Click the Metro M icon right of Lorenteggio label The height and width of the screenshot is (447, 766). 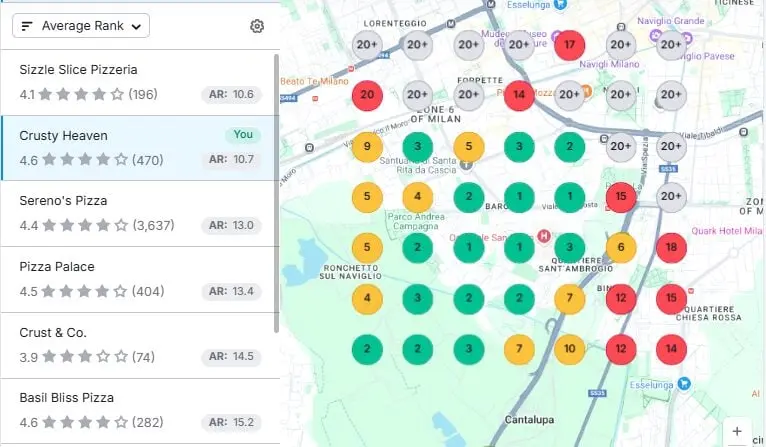451,23
